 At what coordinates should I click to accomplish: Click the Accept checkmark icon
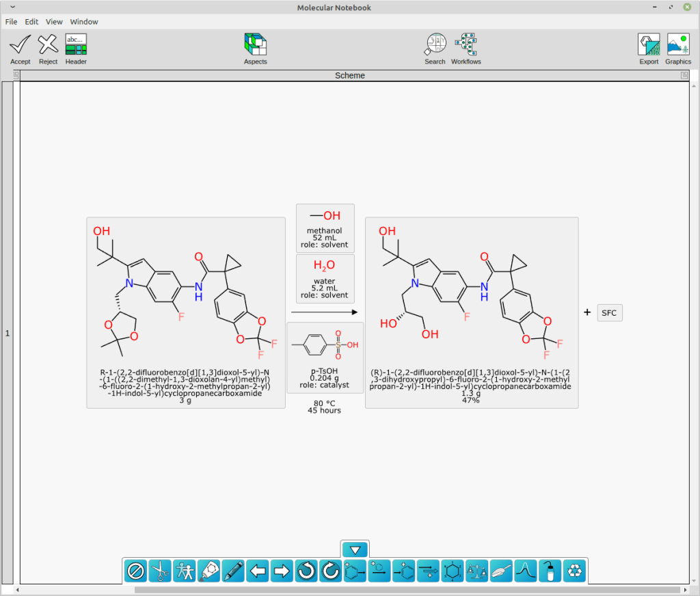coord(20,45)
